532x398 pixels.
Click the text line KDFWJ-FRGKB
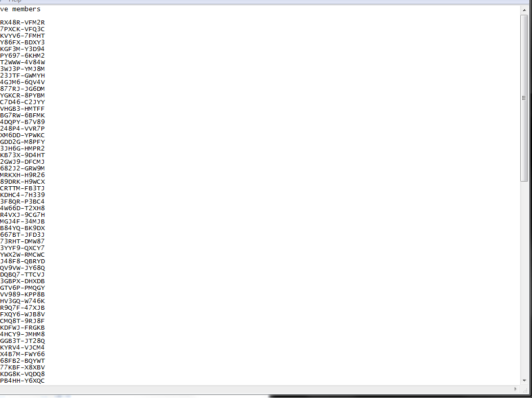[22, 328]
